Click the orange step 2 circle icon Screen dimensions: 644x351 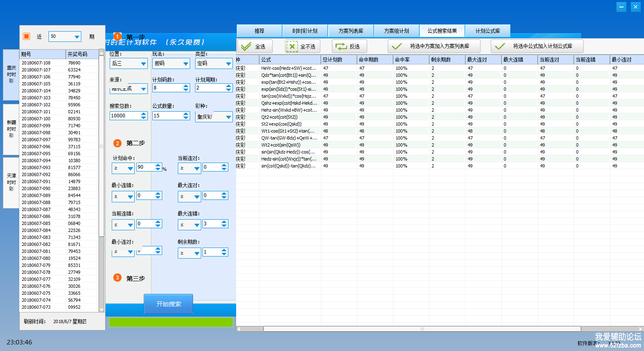coord(117,143)
